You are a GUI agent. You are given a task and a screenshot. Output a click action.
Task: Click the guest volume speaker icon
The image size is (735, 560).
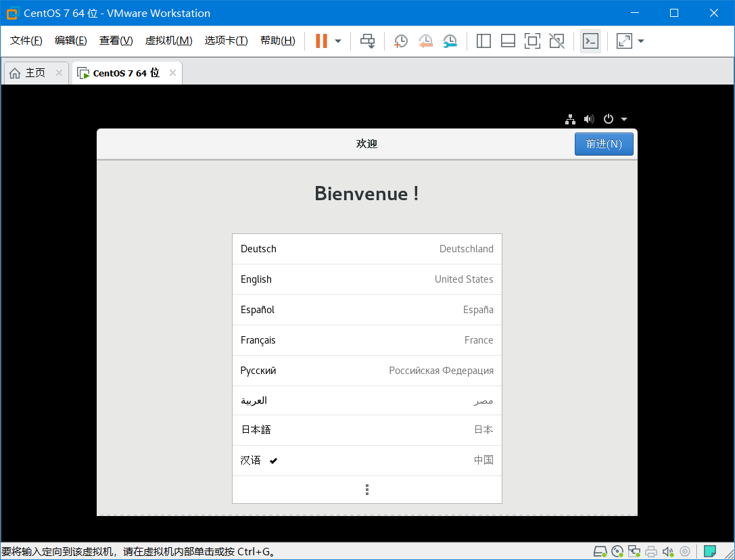pyautogui.click(x=589, y=119)
